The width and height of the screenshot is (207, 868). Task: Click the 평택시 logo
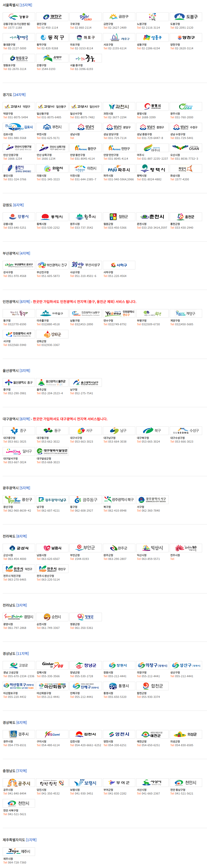pos(152,168)
